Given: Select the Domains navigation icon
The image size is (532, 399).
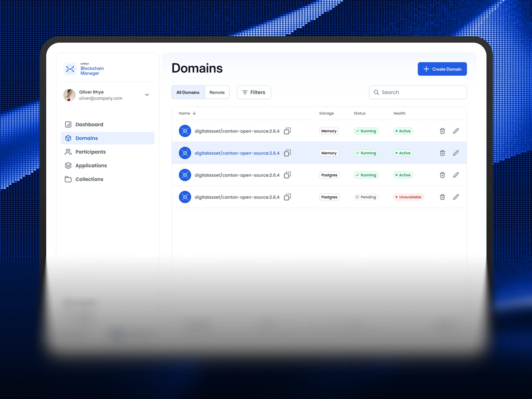Looking at the screenshot, I should coord(68,138).
